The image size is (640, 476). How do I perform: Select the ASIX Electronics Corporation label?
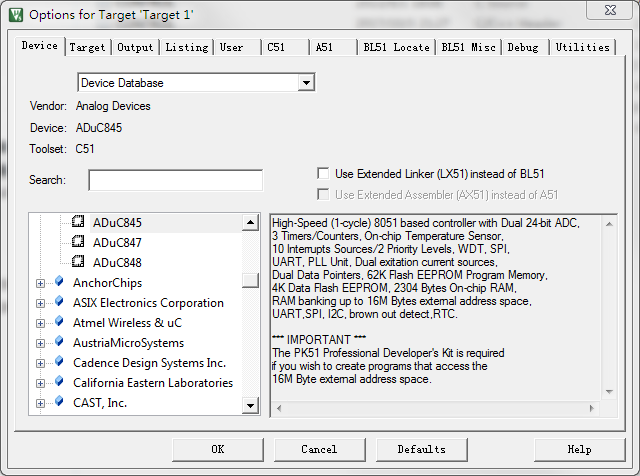tap(148, 303)
